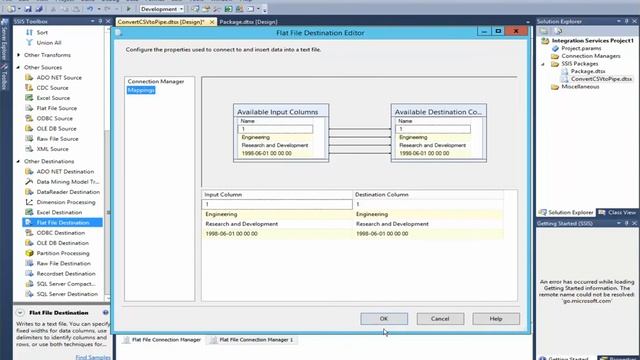
Task: Collapse the Other Destinations group
Action: coord(18,161)
